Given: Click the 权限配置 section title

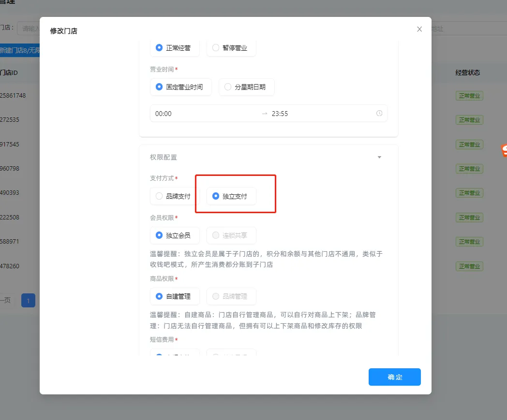Looking at the screenshot, I should pyautogui.click(x=164, y=158).
